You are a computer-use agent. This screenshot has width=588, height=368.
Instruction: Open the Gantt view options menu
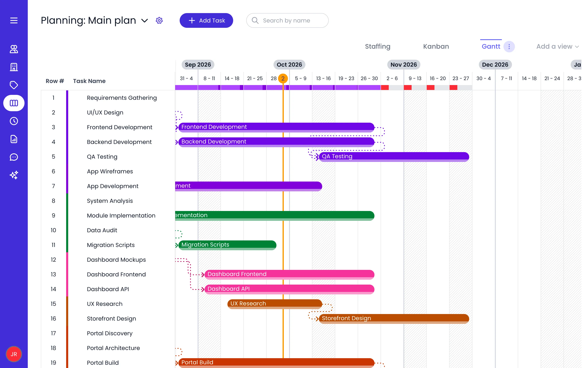point(509,46)
